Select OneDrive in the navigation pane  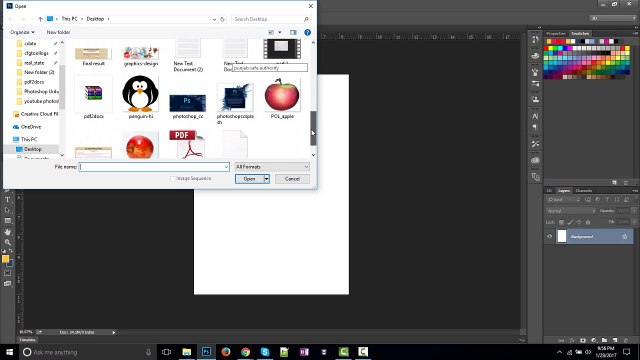point(31,127)
